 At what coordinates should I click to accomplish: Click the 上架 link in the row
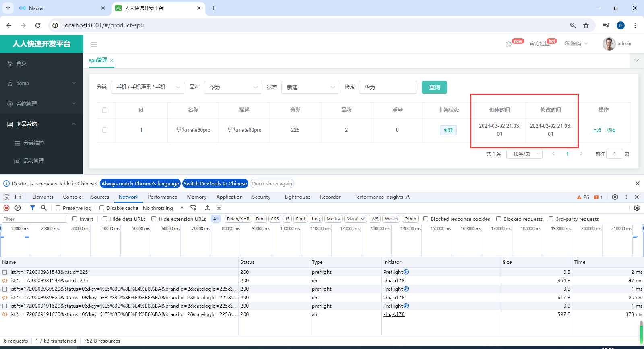click(x=596, y=130)
